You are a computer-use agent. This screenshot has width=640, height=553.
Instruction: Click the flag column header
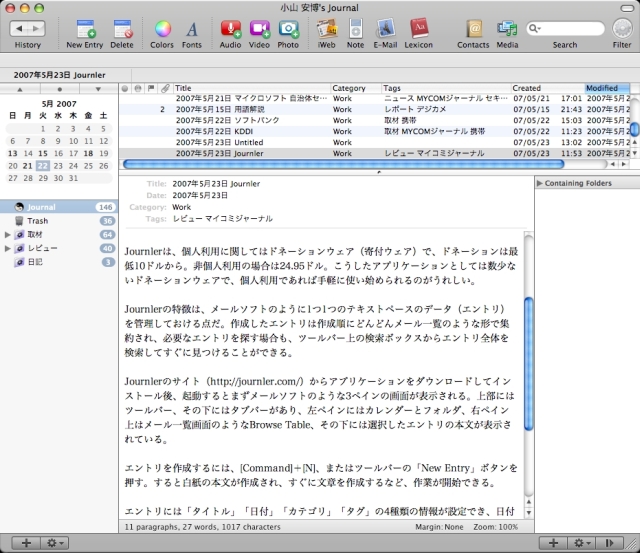tap(151, 88)
